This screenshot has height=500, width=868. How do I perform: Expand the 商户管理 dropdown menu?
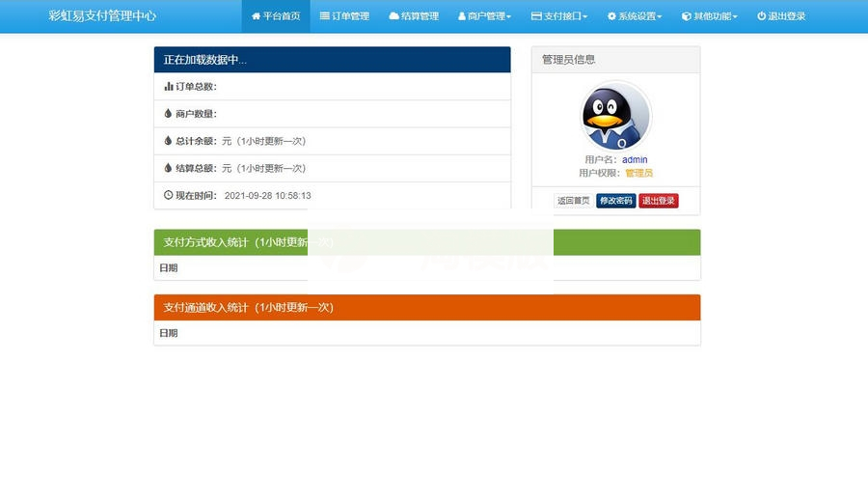[x=484, y=16]
